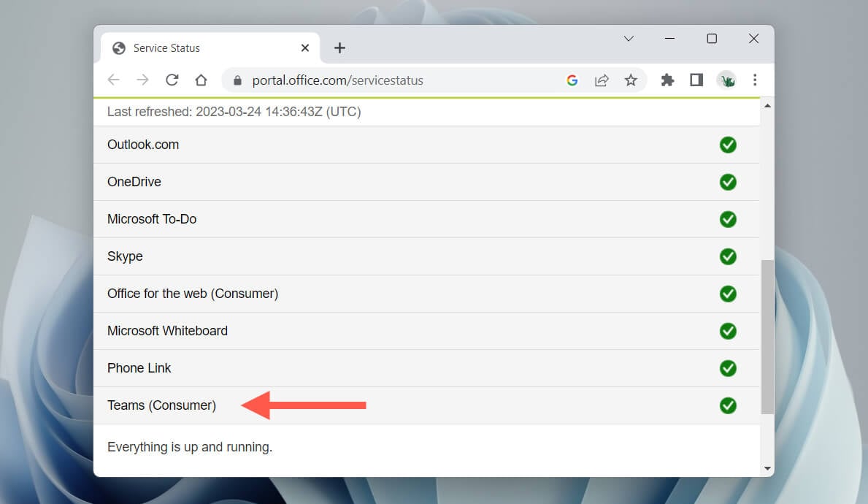Select the Service Status tab

click(210, 48)
